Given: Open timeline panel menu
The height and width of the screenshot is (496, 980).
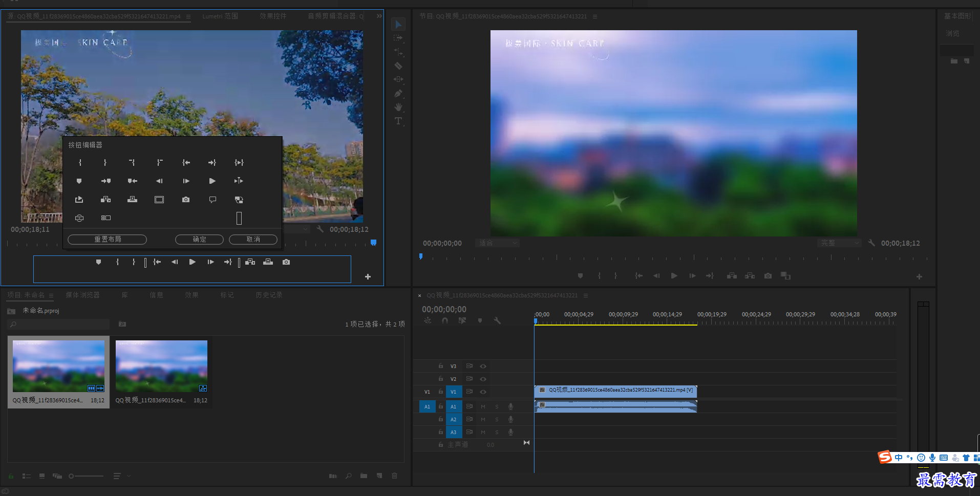Looking at the screenshot, I should pyautogui.click(x=586, y=295).
